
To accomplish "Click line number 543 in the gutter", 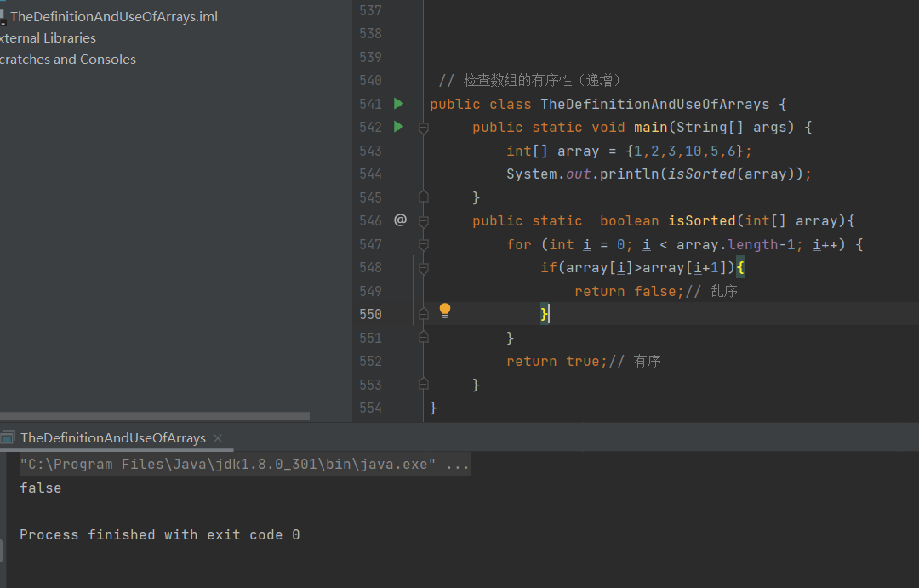I will click(370, 151).
